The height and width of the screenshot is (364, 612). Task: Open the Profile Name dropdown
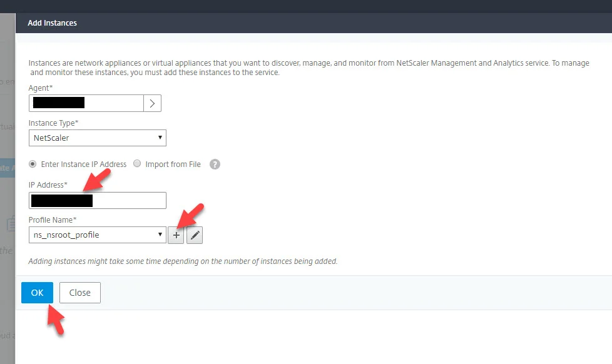click(98, 235)
